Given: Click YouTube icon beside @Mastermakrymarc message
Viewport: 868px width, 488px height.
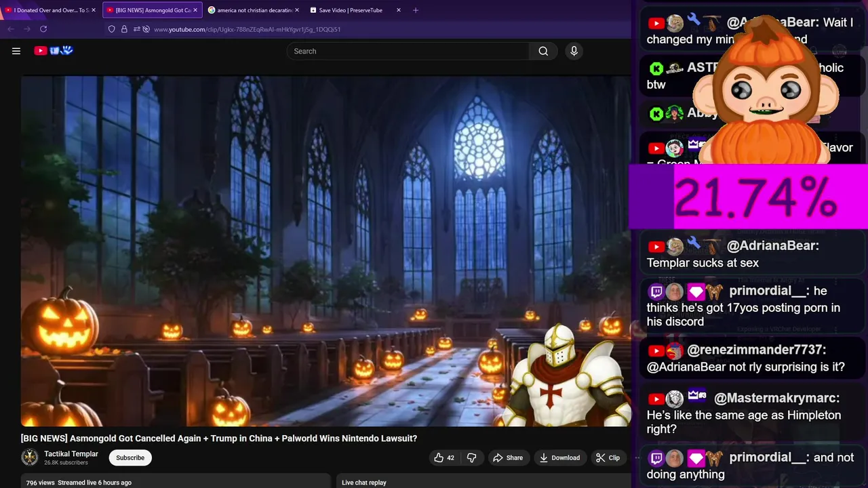Looking at the screenshot, I should (x=656, y=399).
